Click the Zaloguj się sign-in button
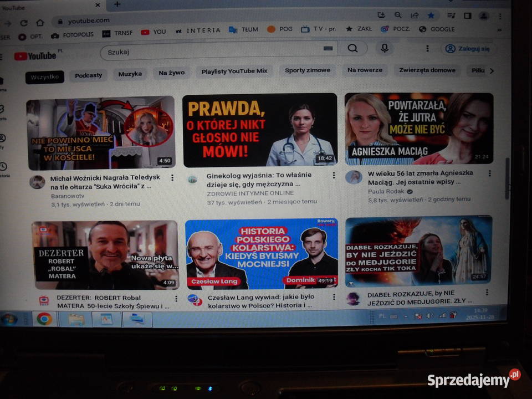 [468, 49]
